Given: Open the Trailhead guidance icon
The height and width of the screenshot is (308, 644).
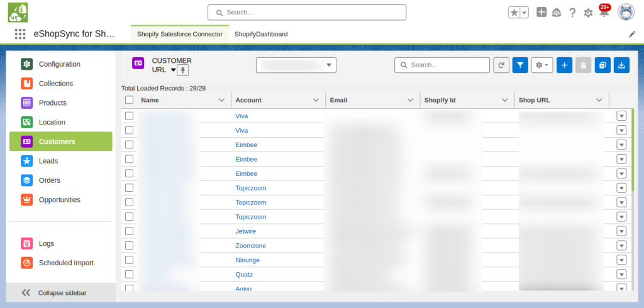Looking at the screenshot, I should pos(557,13).
